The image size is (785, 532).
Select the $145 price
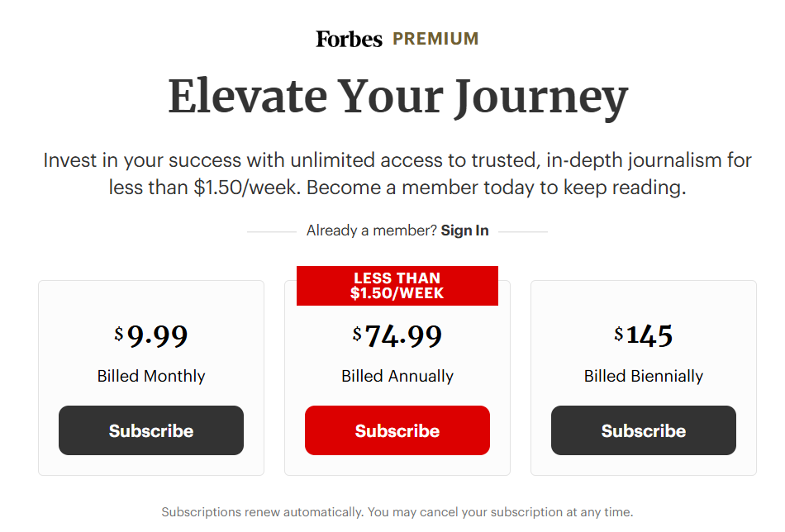[644, 336]
